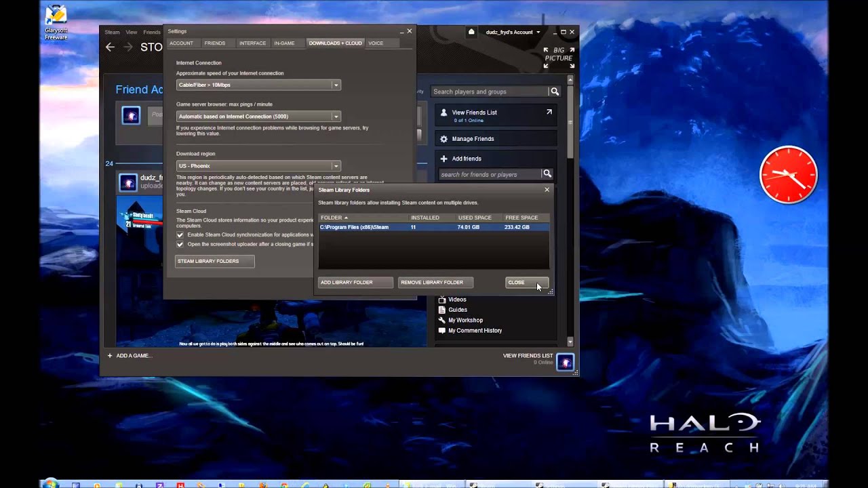Click the Steam page vertical scrollbar
The image size is (868, 488).
pyautogui.click(x=570, y=122)
